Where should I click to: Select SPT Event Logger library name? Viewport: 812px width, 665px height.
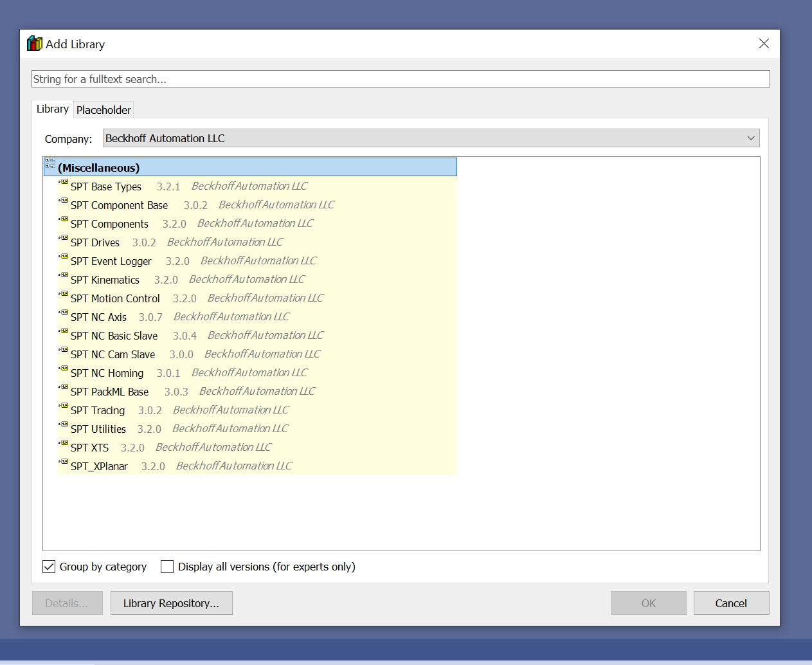(x=111, y=261)
